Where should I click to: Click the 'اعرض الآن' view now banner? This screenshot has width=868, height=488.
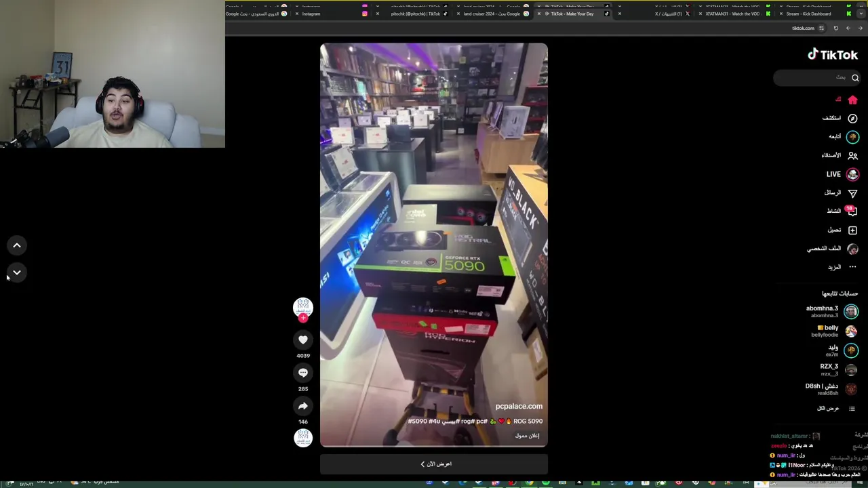click(434, 464)
